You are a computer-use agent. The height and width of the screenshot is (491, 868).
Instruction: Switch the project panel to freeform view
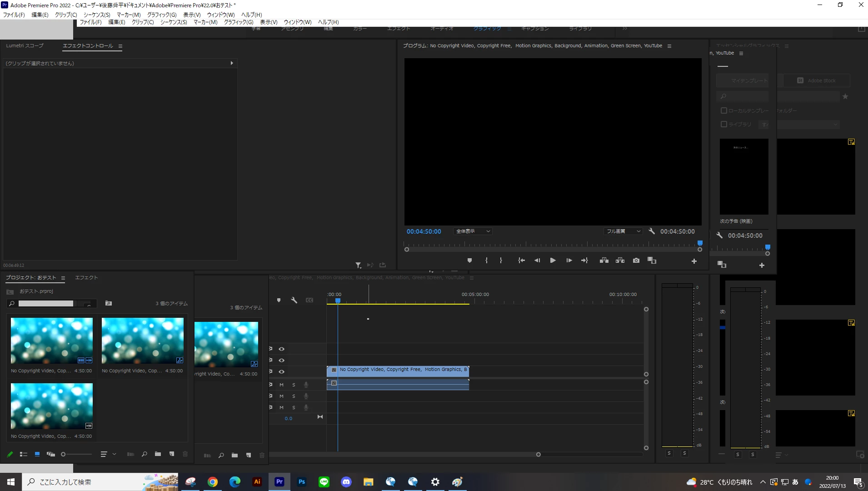51,454
